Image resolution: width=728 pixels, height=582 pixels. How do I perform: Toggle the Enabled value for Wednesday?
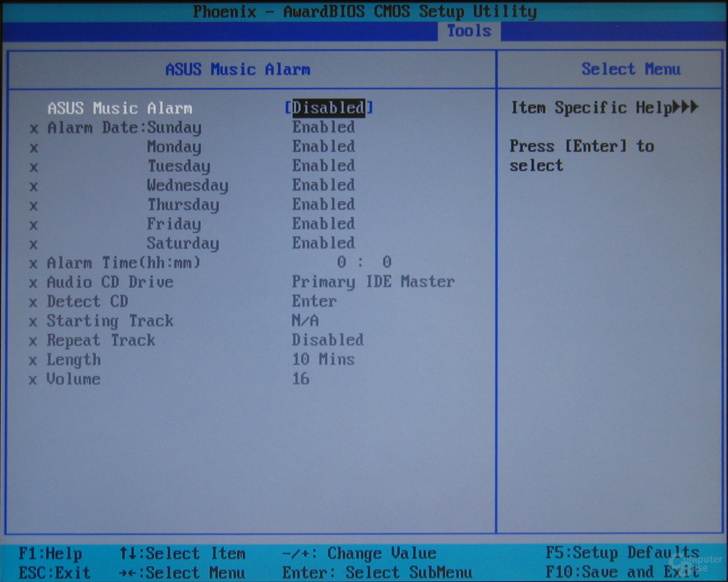point(324,185)
